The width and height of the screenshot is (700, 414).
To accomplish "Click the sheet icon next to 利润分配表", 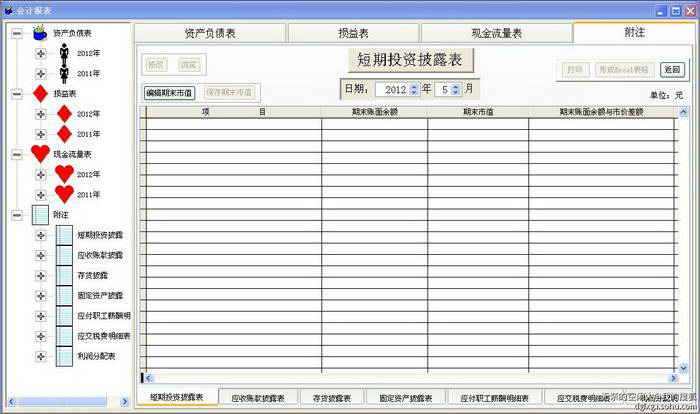I will click(64, 356).
